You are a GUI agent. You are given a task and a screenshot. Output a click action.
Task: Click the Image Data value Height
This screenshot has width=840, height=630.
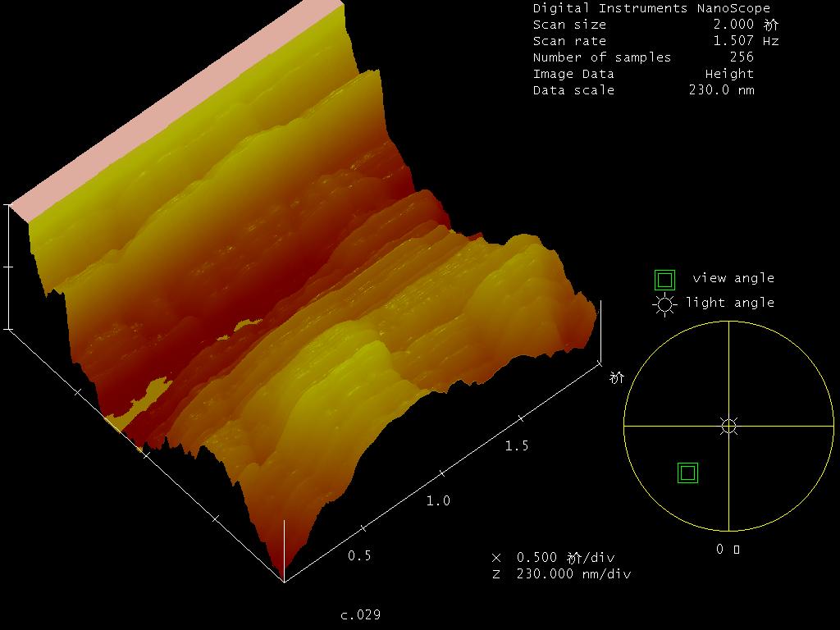coord(729,73)
